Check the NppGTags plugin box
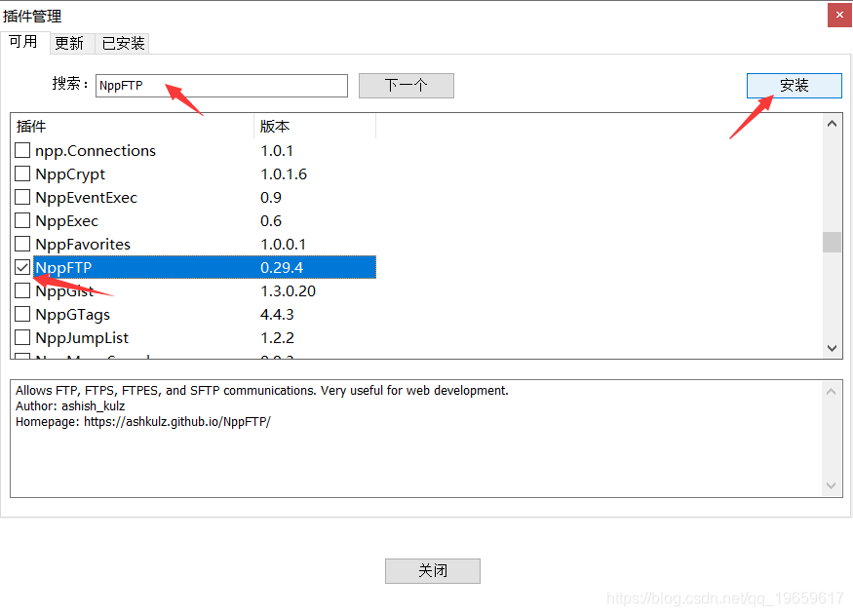This screenshot has height=616, width=853. pyautogui.click(x=22, y=314)
